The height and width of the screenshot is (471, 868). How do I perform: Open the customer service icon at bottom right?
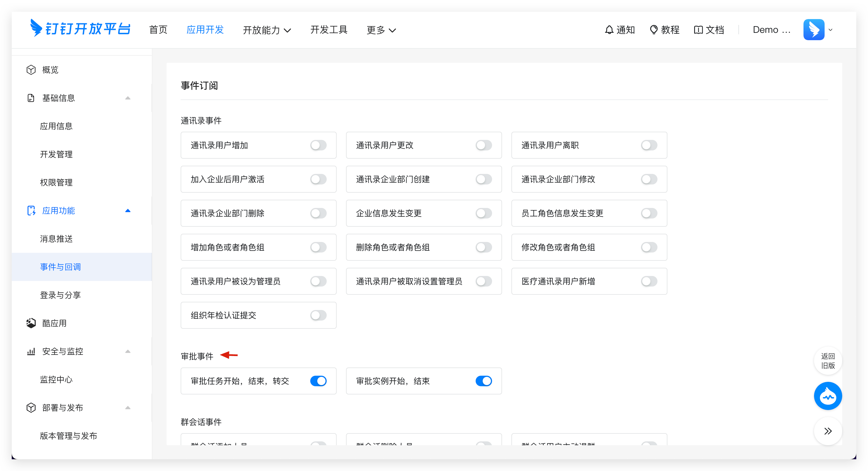coord(828,396)
